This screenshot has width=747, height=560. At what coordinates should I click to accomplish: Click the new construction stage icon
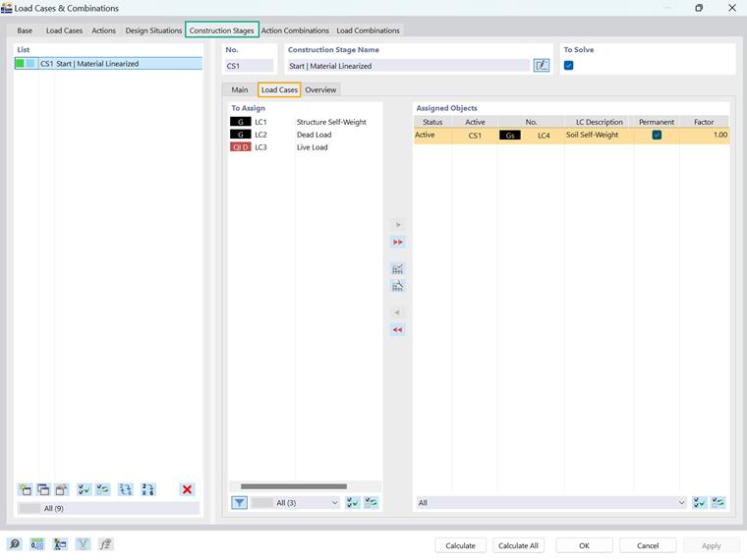(25, 489)
